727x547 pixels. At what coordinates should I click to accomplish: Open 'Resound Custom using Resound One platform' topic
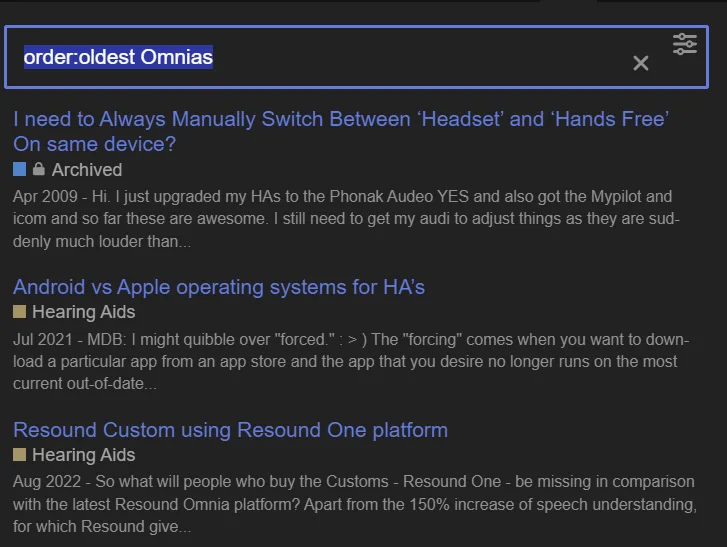coord(230,430)
